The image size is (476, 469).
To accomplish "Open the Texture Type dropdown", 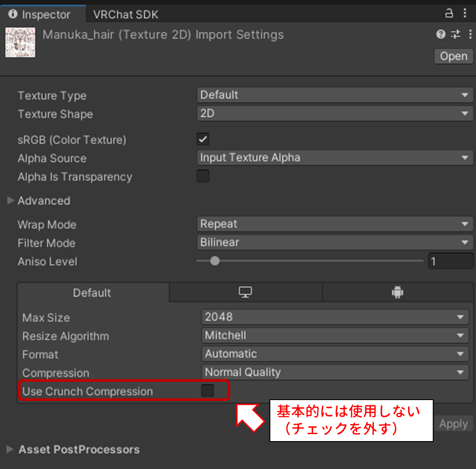I will coord(335,95).
